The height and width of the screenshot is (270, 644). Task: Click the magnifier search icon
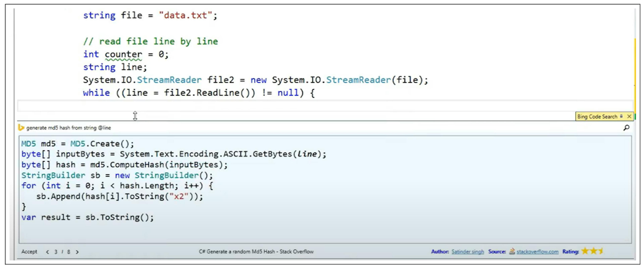tap(626, 128)
